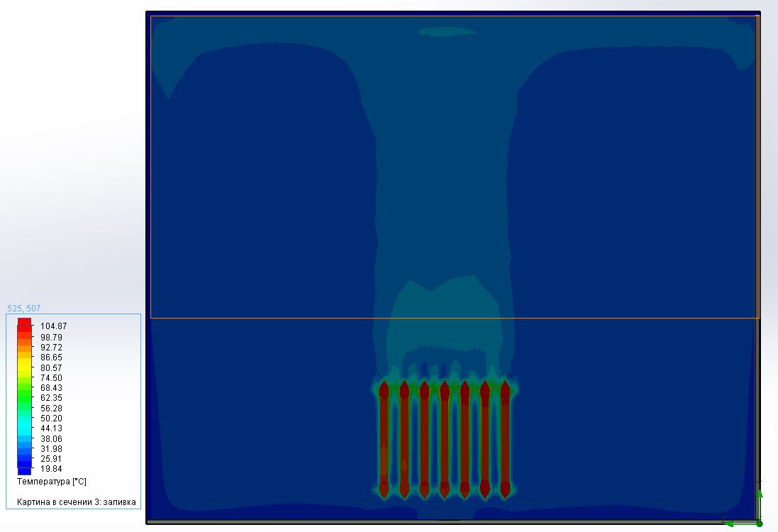Open the Температура [°C] parameter label
The image size is (778, 532).
coord(51,482)
